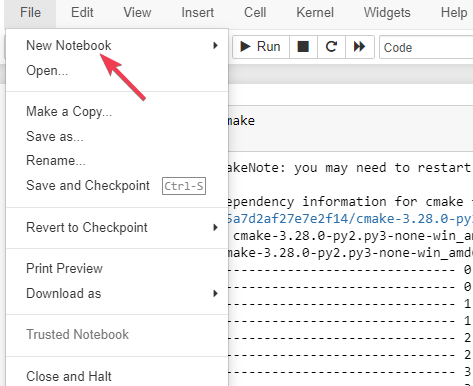Choose Close and Halt
Image resolution: width=473 pixels, height=386 pixels.
(x=117, y=376)
